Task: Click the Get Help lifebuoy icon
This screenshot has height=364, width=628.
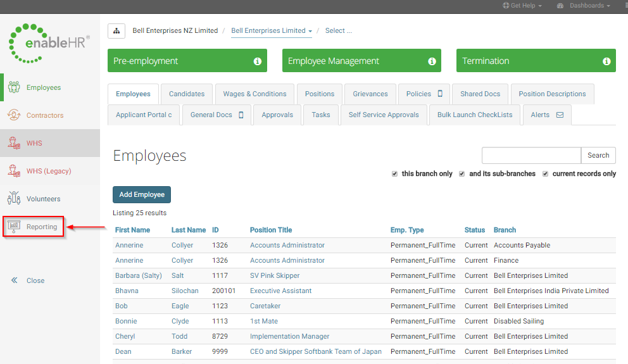Action: (x=506, y=6)
